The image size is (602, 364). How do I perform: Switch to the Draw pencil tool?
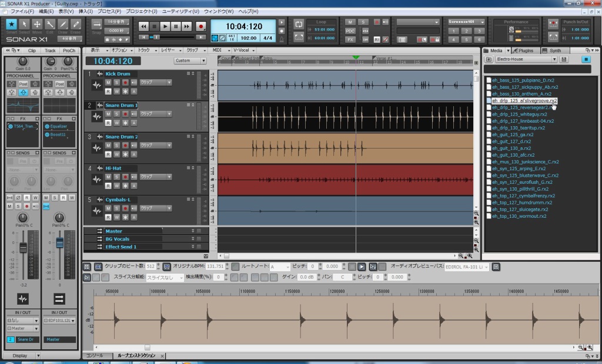pos(63,25)
